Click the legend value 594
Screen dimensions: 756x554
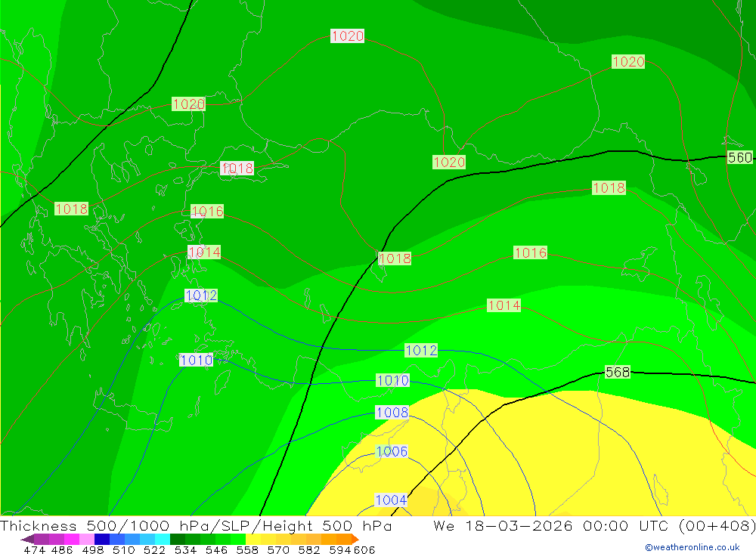(x=340, y=549)
